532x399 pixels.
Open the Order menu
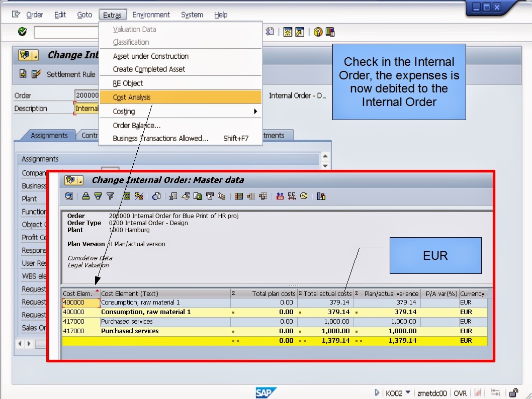pos(35,15)
